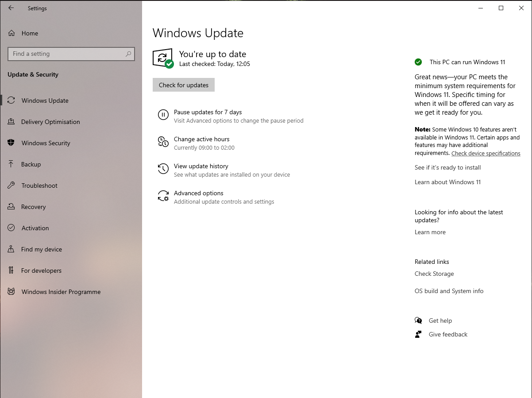Click the "Windows Update" page heading
532x398 pixels.
tap(198, 33)
